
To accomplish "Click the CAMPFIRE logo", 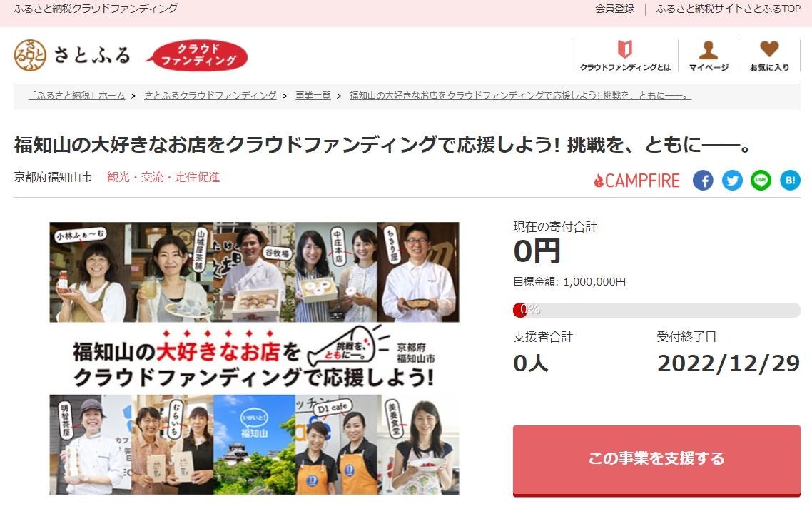I will pyautogui.click(x=636, y=181).
